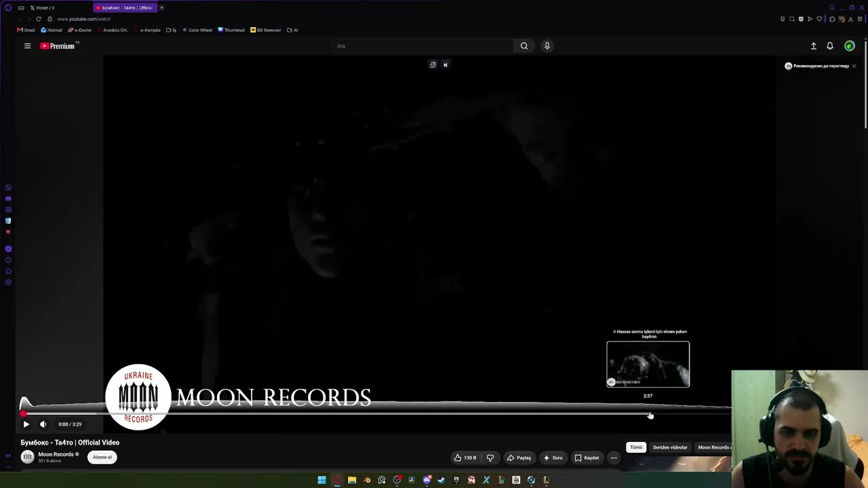Go back with the browser back arrow
Screen dimensions: 868x488
coord(20,19)
